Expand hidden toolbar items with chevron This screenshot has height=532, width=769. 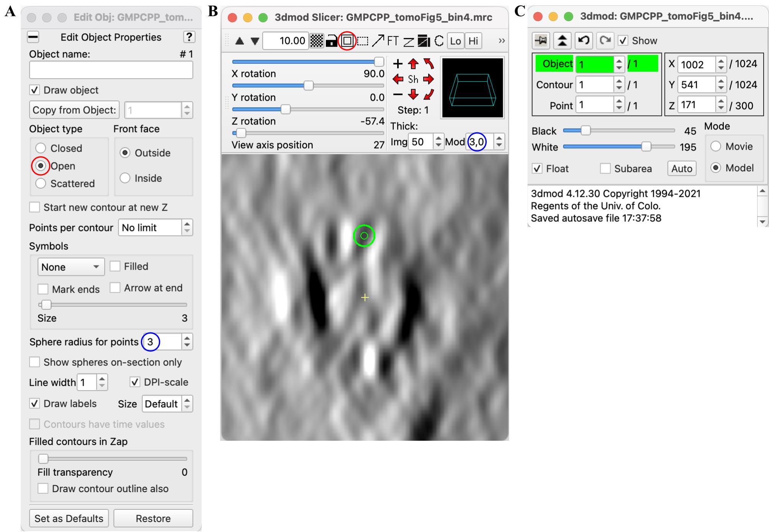(x=501, y=41)
